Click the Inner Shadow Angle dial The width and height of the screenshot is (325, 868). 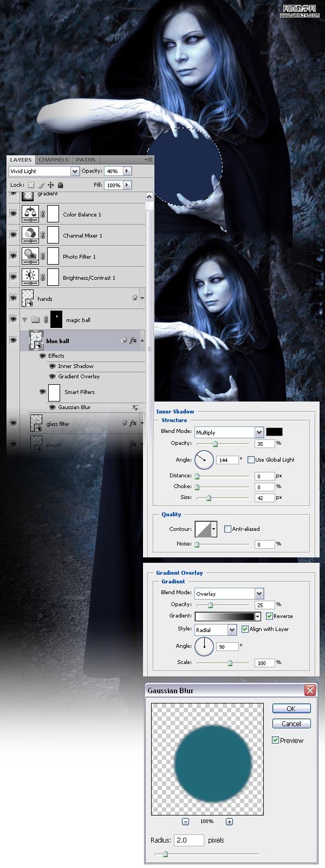point(204,459)
